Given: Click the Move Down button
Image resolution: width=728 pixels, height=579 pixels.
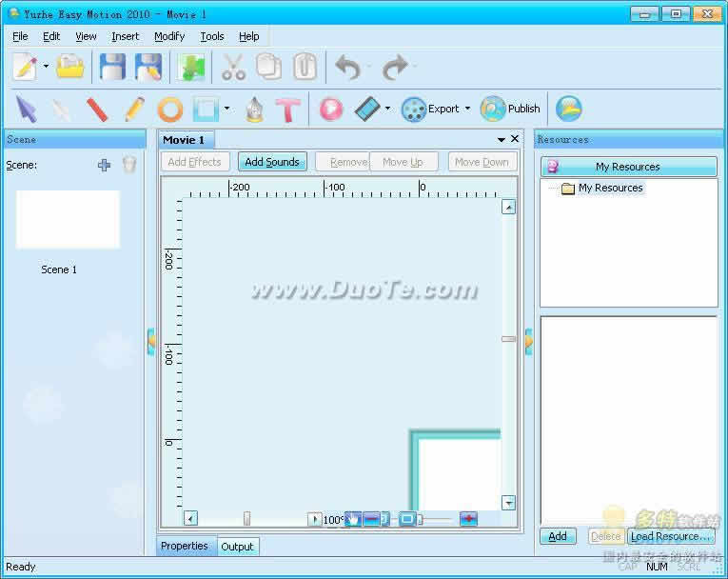Looking at the screenshot, I should (x=482, y=162).
